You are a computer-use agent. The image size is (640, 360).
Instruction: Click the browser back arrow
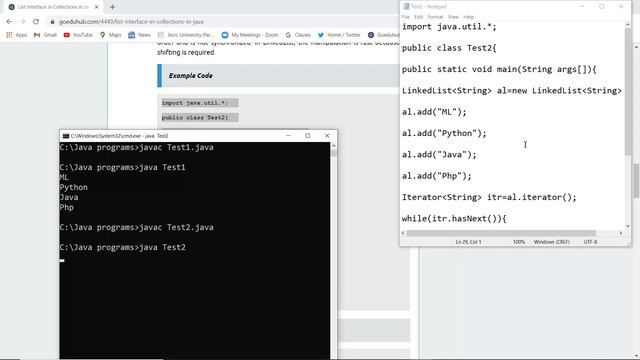(x=9, y=22)
